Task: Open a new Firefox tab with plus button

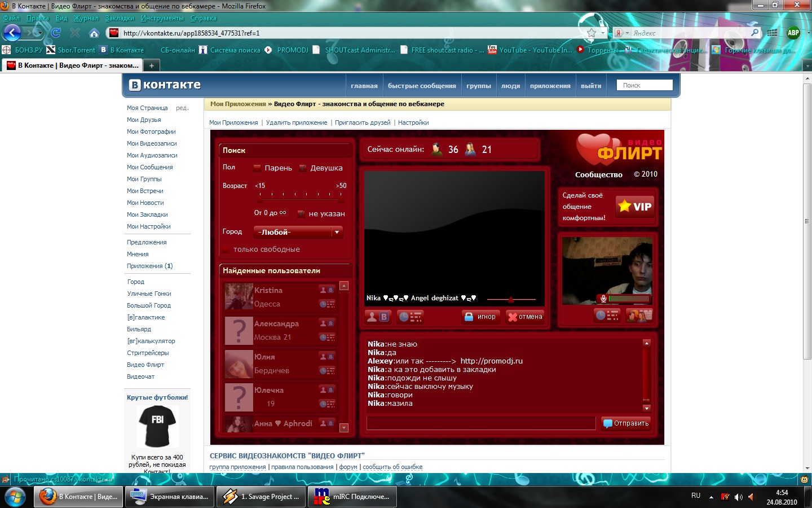Action: tap(151, 65)
